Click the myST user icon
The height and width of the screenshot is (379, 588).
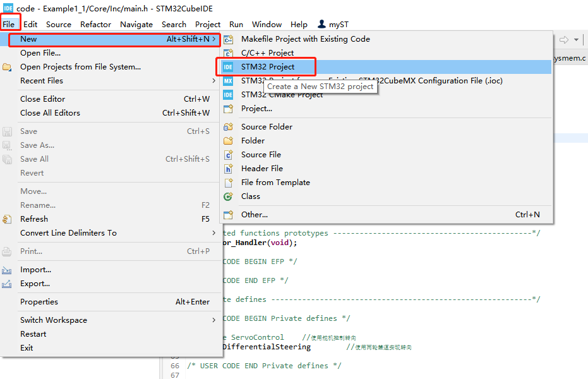click(321, 24)
